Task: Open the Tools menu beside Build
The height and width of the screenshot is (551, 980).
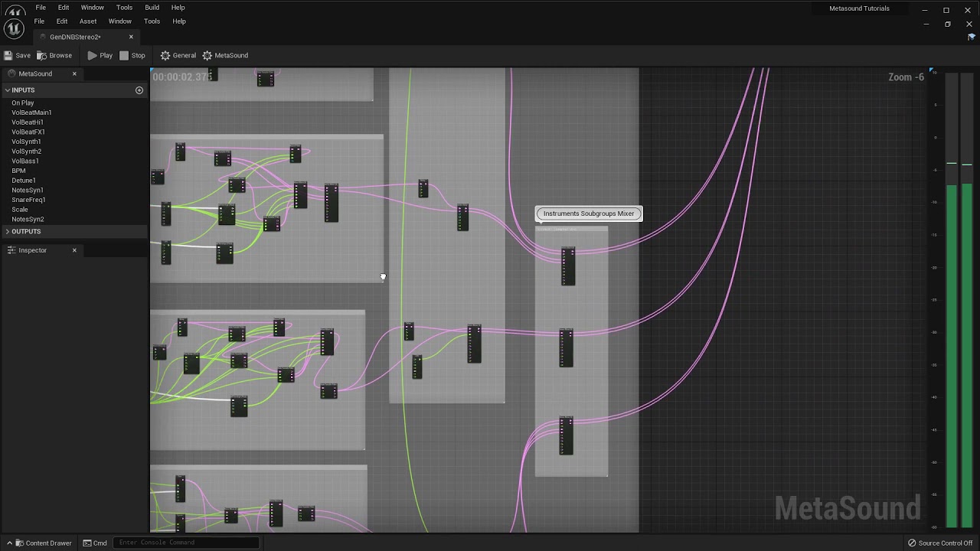Action: point(124,8)
